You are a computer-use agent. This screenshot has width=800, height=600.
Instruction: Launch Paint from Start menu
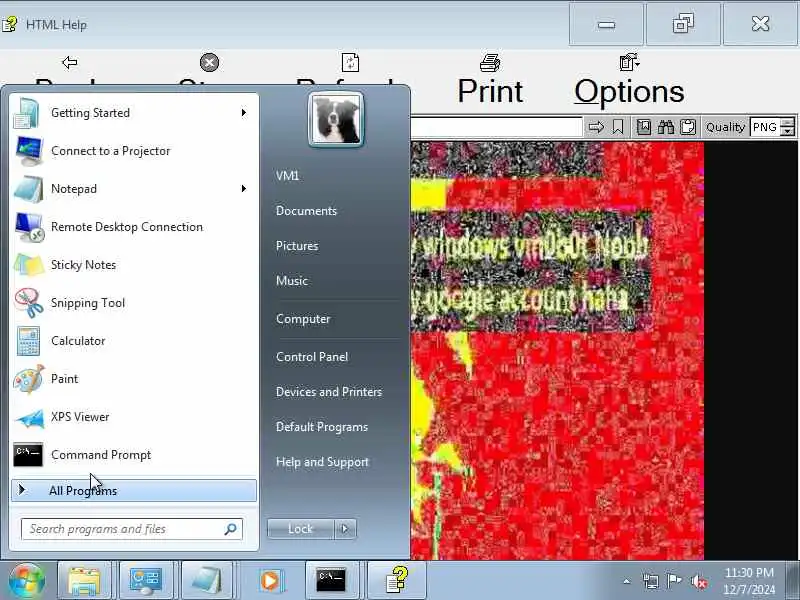132,379
